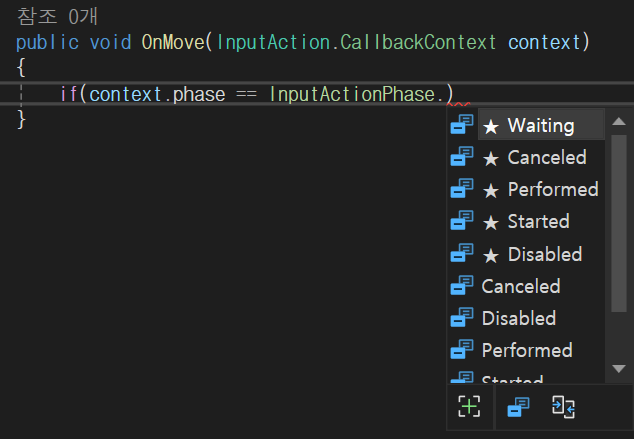The height and width of the screenshot is (439, 634).
Task: Click enum icon beside starred Waiting
Action: [462, 124]
